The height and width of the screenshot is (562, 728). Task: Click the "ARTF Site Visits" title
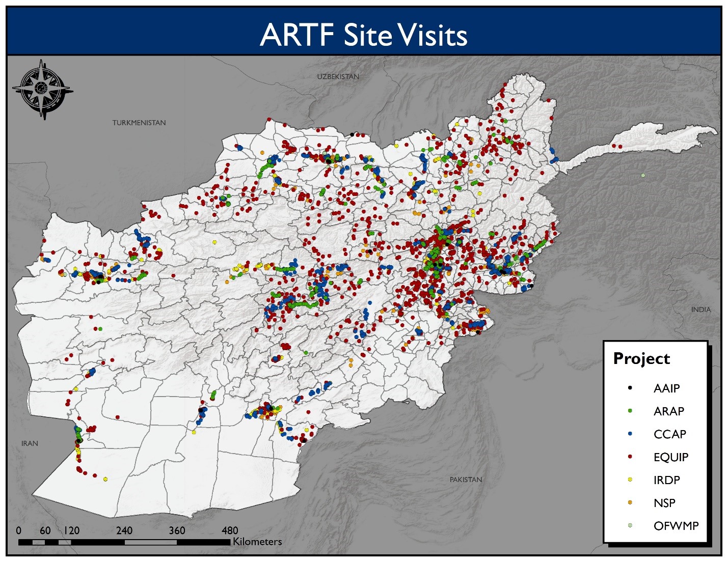pyautogui.click(x=364, y=35)
